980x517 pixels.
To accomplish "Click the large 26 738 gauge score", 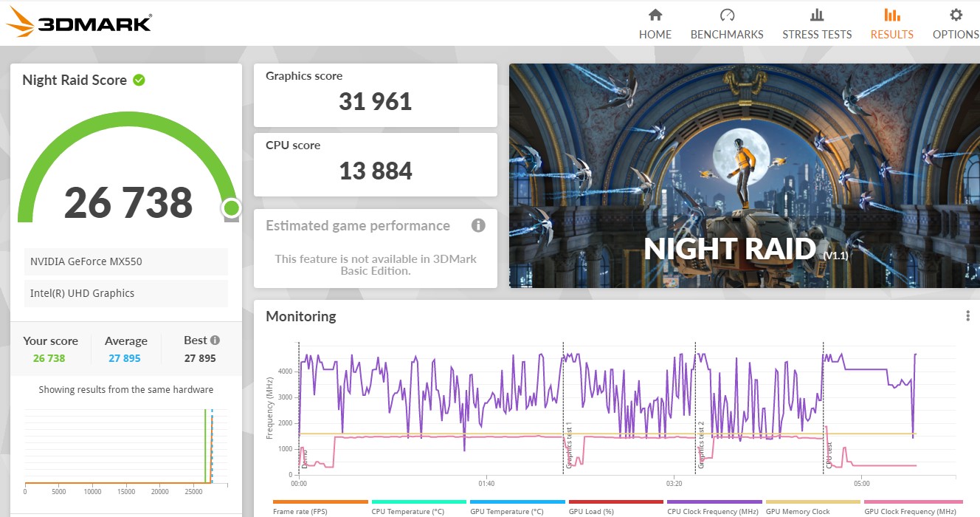I will (128, 203).
